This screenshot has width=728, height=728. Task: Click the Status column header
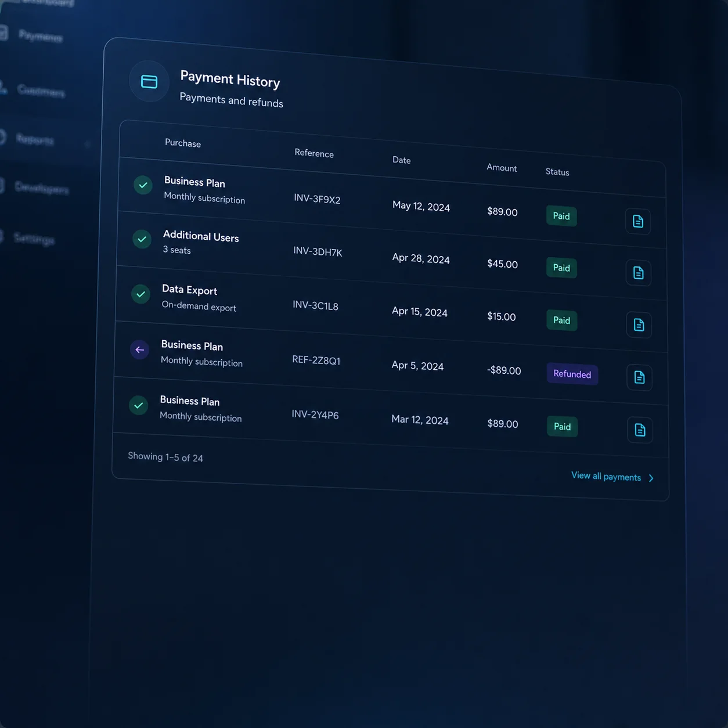coord(557,172)
